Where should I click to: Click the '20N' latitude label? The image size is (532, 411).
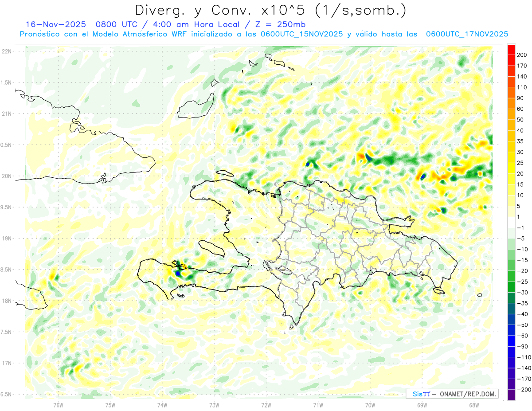(6, 176)
